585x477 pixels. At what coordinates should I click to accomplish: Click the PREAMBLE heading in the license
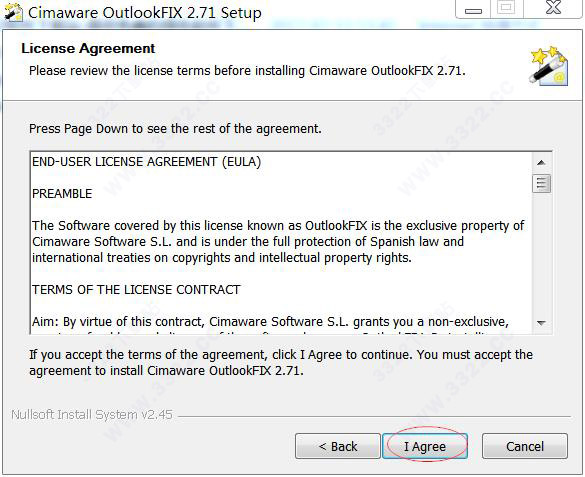pos(62,194)
